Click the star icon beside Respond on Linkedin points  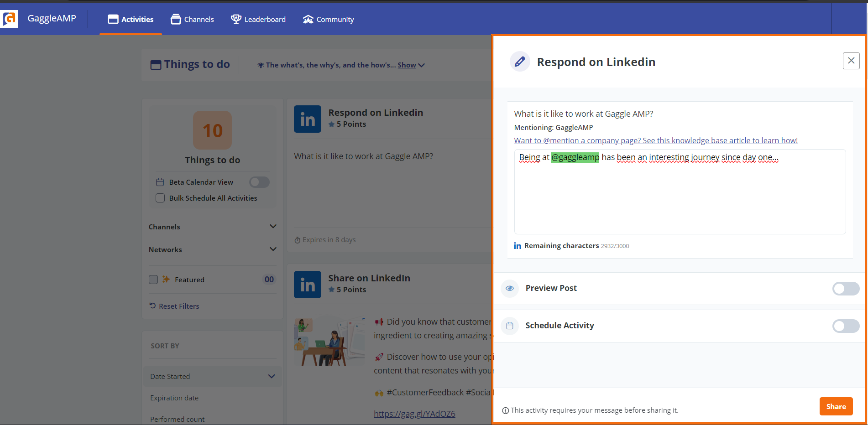click(332, 124)
